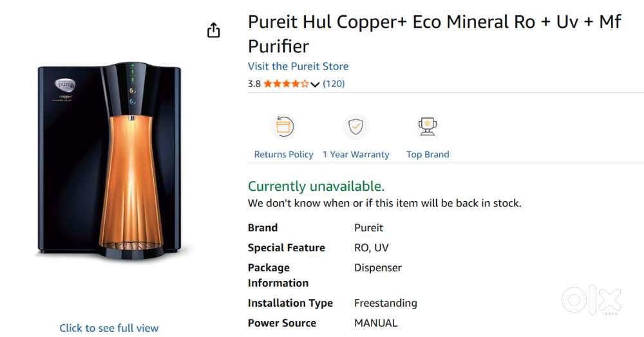Image resolution: width=644 pixels, height=337 pixels.
Task: Select the Top Brand text link
Action: (428, 155)
